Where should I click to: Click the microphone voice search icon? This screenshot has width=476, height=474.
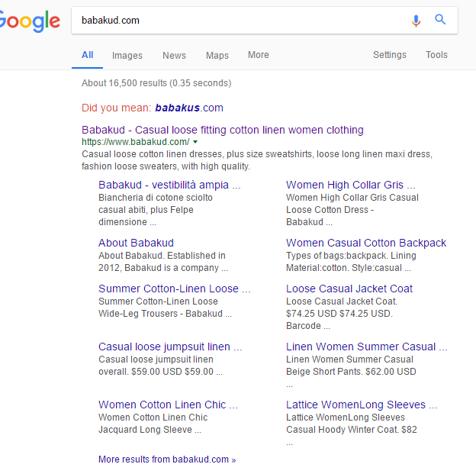[416, 21]
